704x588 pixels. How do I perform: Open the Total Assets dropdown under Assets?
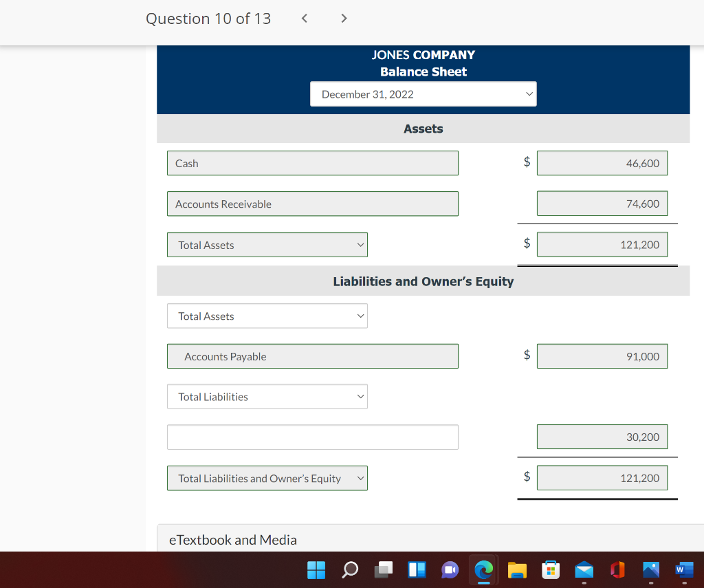coord(267,245)
